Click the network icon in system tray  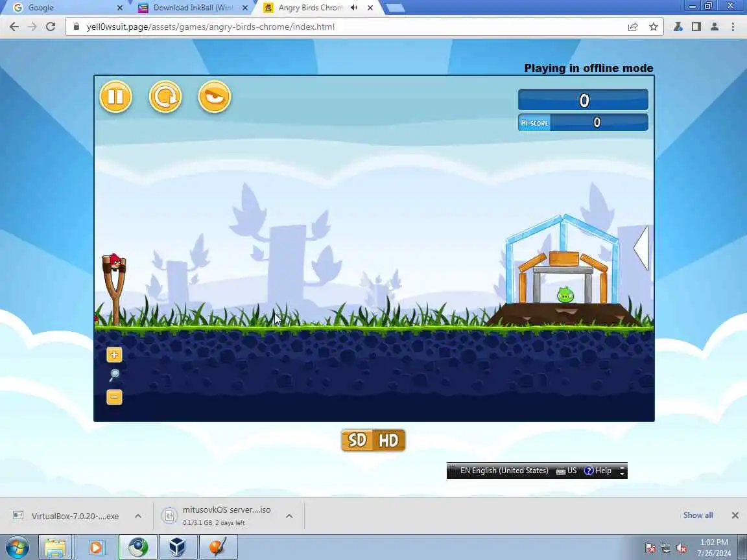[666, 548]
